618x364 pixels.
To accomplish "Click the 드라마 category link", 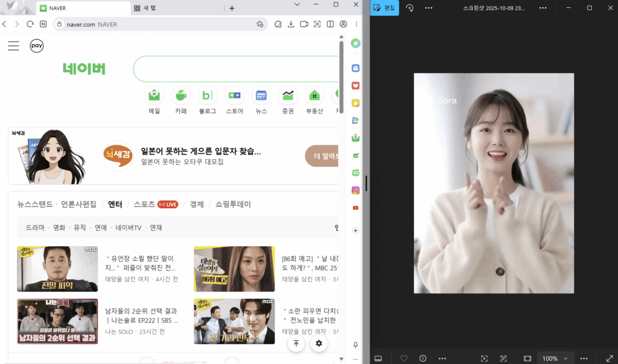I will 35,228.
